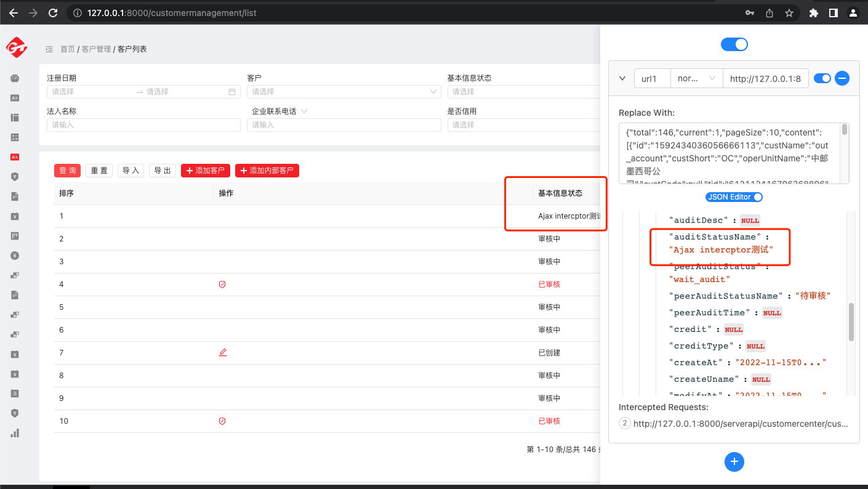The height and width of the screenshot is (489, 868).
Task: Click the Replace With textarea scrollbar
Action: (x=845, y=129)
